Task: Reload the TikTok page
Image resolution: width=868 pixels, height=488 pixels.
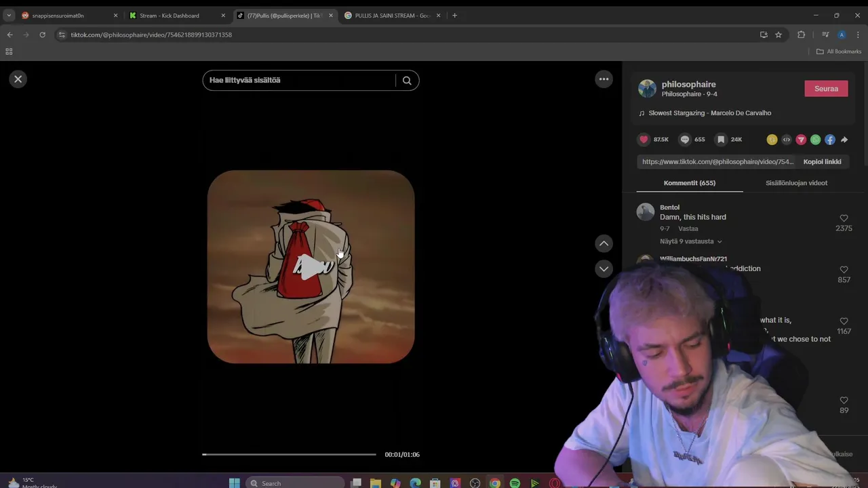Action: tap(42, 35)
